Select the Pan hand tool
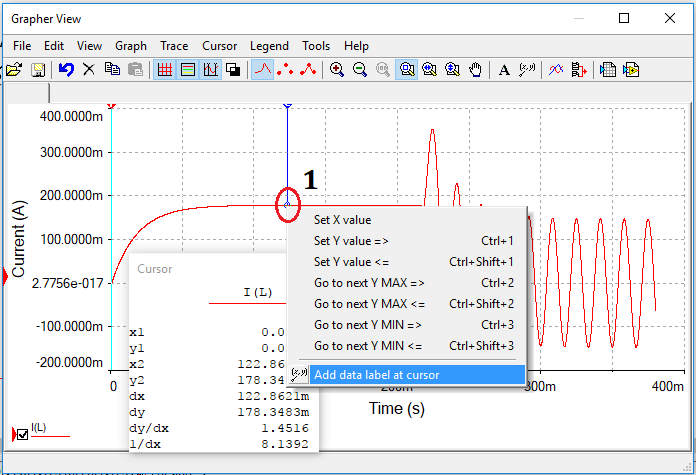This screenshot has width=696, height=475. tap(475, 70)
